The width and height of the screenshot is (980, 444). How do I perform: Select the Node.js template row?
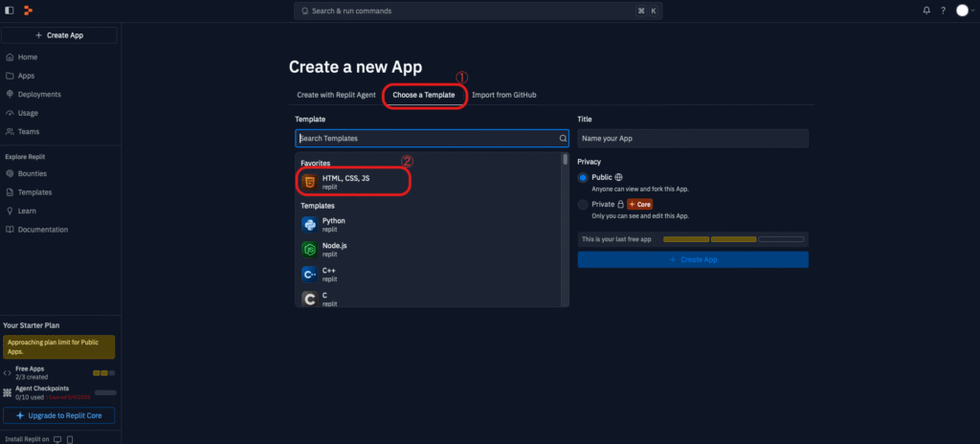[430, 250]
